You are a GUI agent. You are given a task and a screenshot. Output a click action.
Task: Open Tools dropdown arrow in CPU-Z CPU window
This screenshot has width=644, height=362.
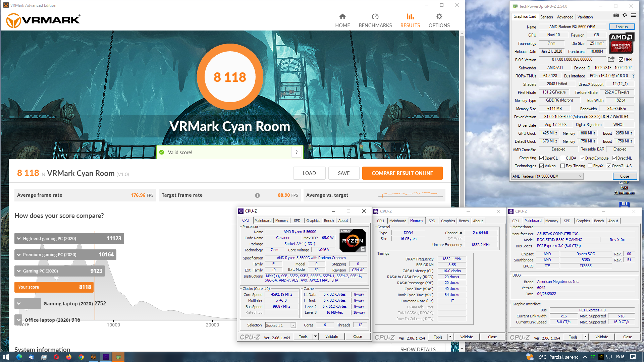[x=315, y=337]
